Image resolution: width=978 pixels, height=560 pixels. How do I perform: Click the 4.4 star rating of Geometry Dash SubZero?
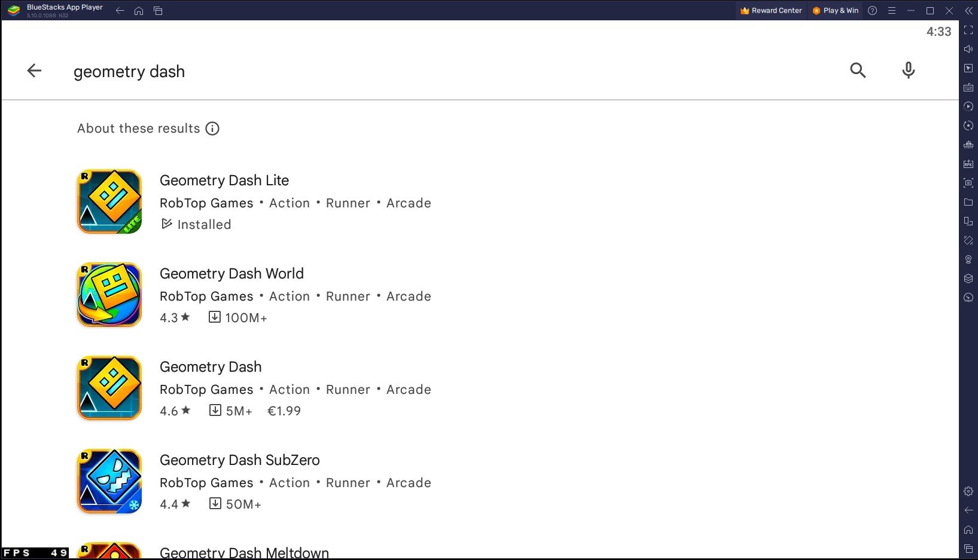pos(175,504)
